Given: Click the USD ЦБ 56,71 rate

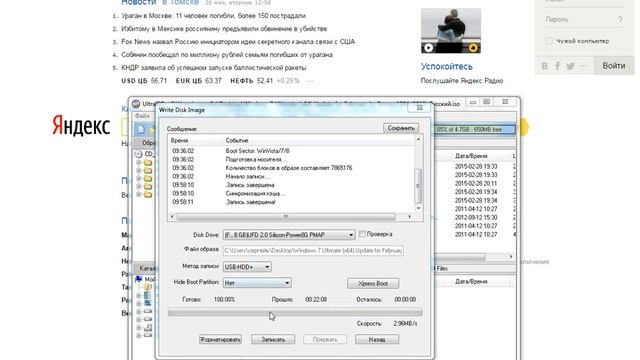Looking at the screenshot, I should point(144,81).
